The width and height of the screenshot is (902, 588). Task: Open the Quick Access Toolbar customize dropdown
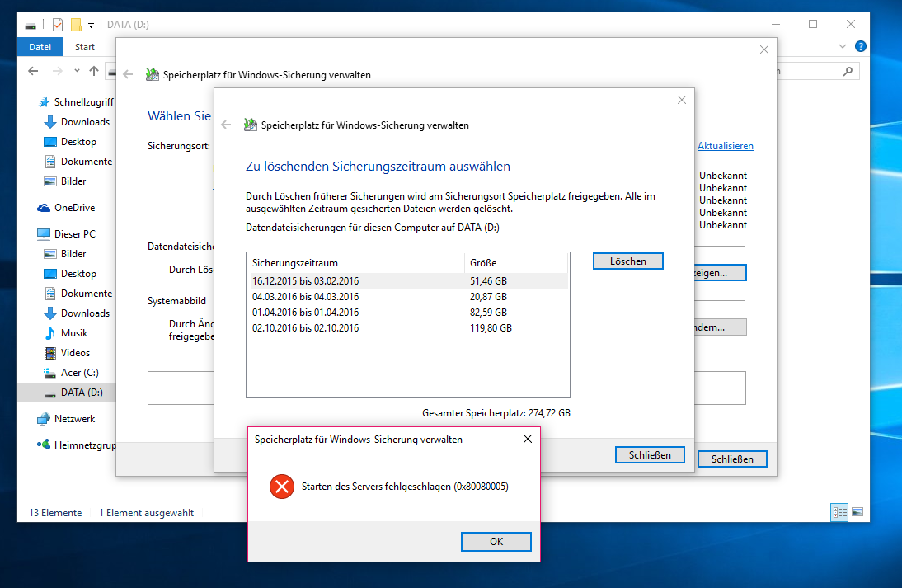click(91, 26)
